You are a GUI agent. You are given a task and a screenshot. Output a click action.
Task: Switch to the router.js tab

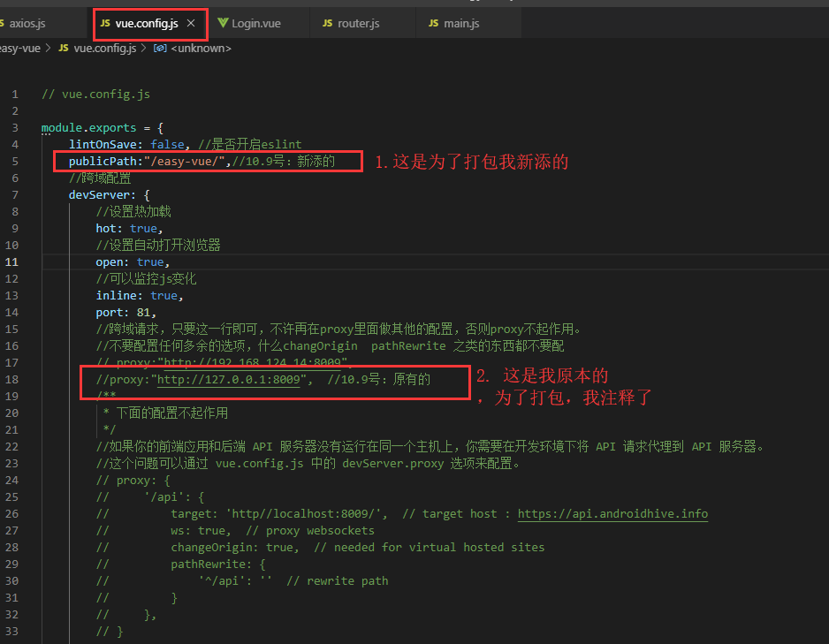tap(359, 23)
